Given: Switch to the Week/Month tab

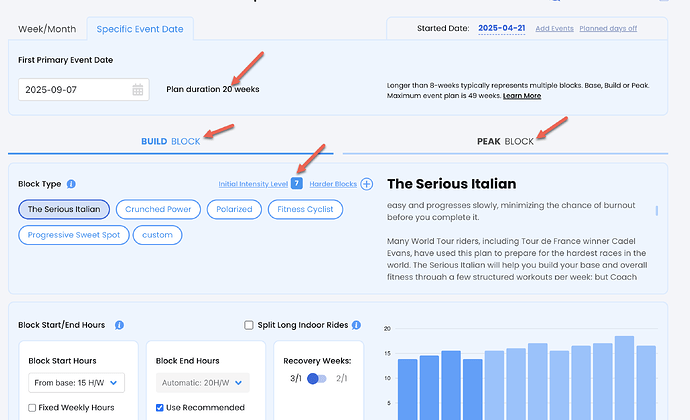Looking at the screenshot, I should click(47, 29).
